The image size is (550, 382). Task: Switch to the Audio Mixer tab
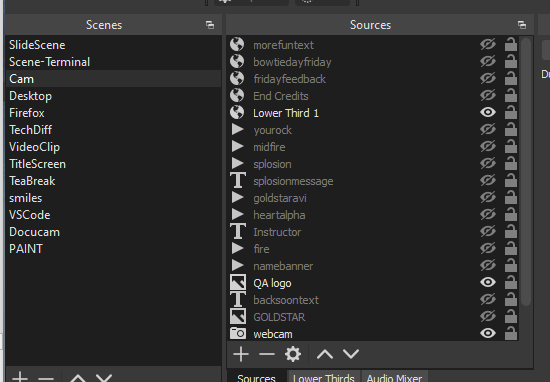click(394, 377)
